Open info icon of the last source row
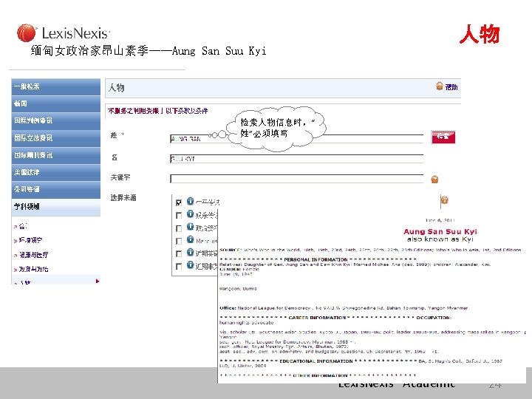Image resolution: width=532 pixels, height=399 pixels. [x=191, y=265]
